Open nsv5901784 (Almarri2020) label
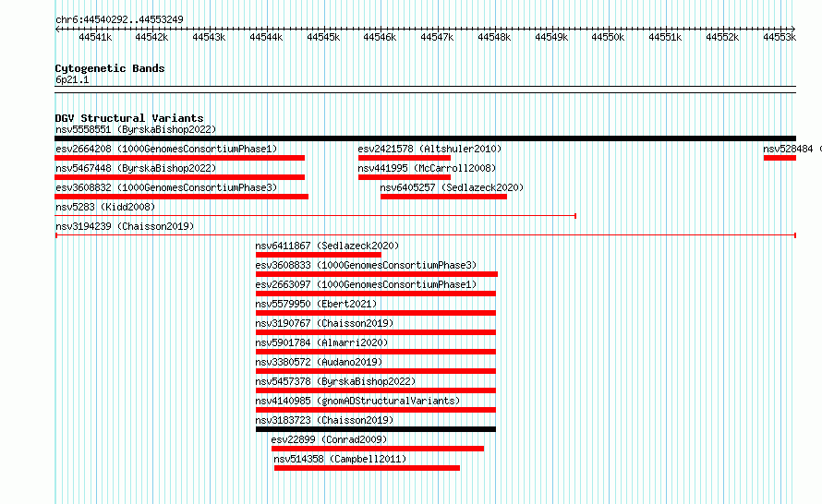The width and height of the screenshot is (822, 504). 322,342
